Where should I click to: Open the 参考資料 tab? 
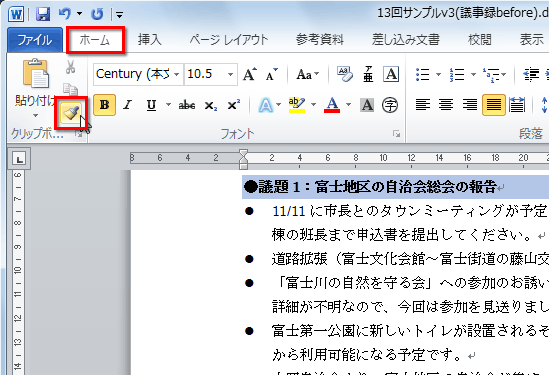tap(319, 40)
